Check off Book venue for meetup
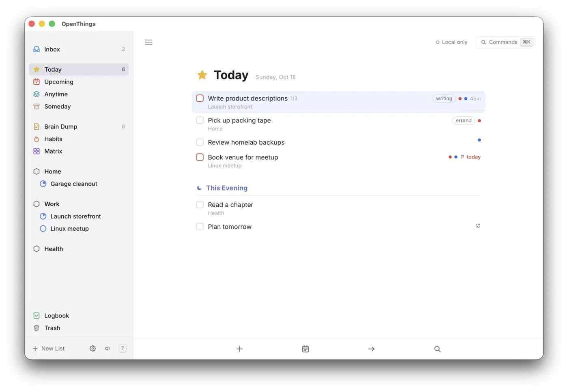This screenshot has width=568, height=392. [200, 157]
